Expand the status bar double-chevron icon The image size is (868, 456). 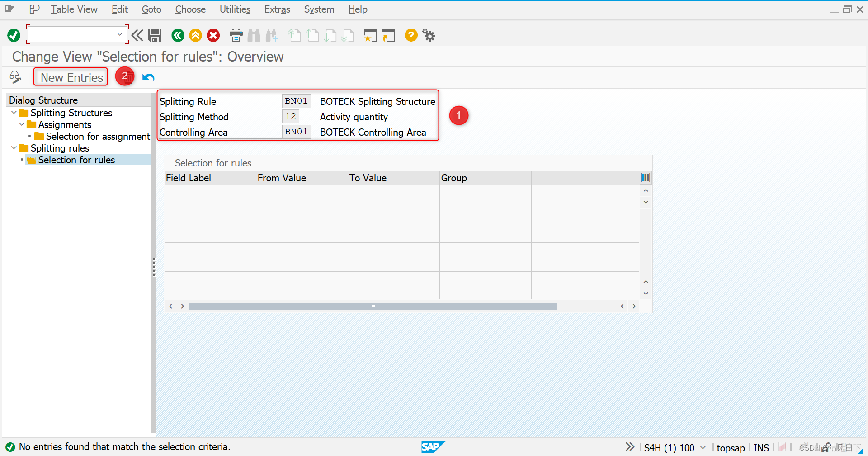630,447
